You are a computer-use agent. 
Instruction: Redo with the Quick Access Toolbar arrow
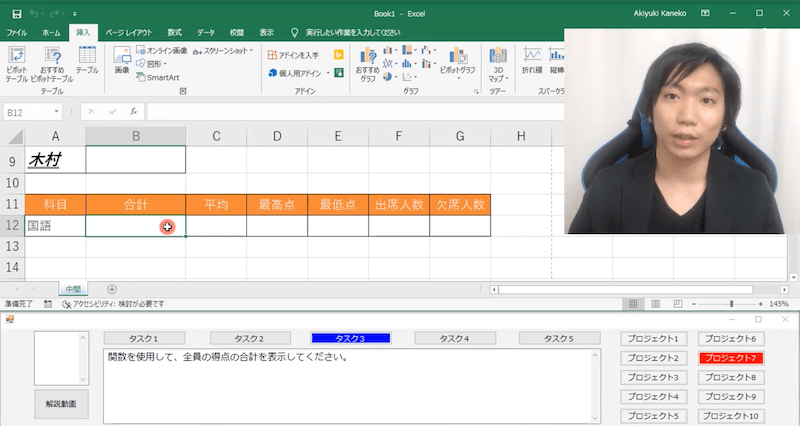(x=55, y=14)
